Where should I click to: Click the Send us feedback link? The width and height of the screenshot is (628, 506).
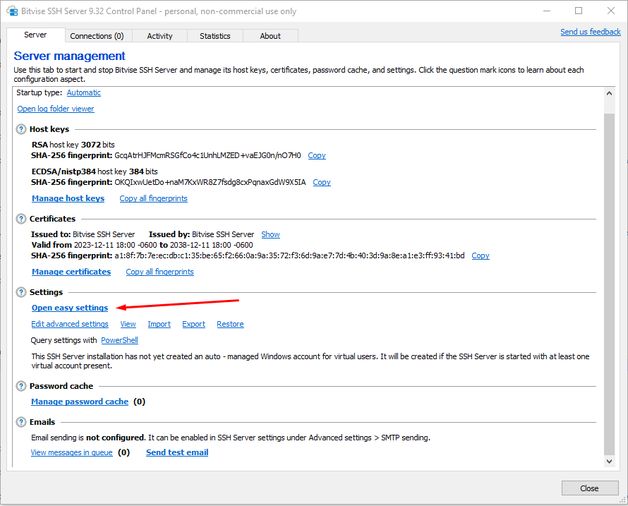590,32
